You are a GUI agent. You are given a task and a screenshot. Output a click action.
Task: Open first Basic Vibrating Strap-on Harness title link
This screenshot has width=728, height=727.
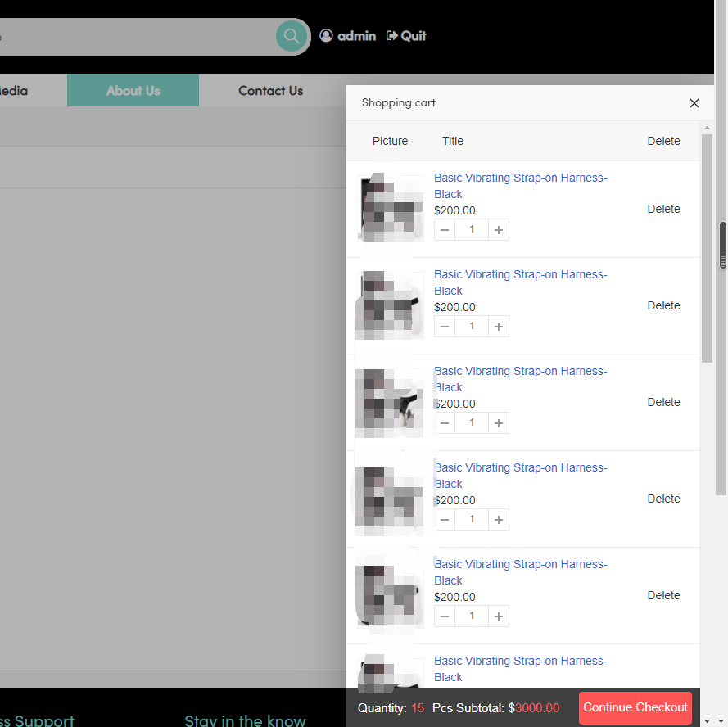(x=520, y=178)
